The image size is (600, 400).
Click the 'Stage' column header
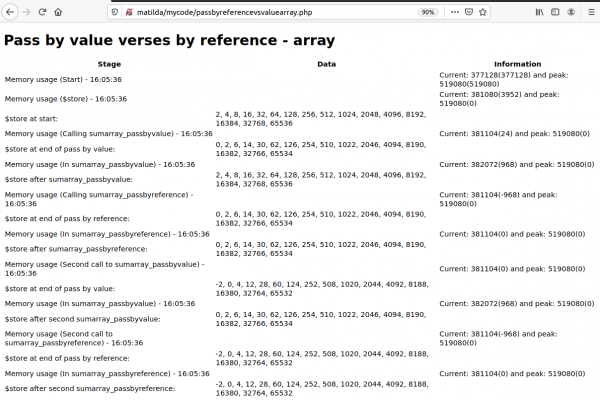pyautogui.click(x=109, y=64)
